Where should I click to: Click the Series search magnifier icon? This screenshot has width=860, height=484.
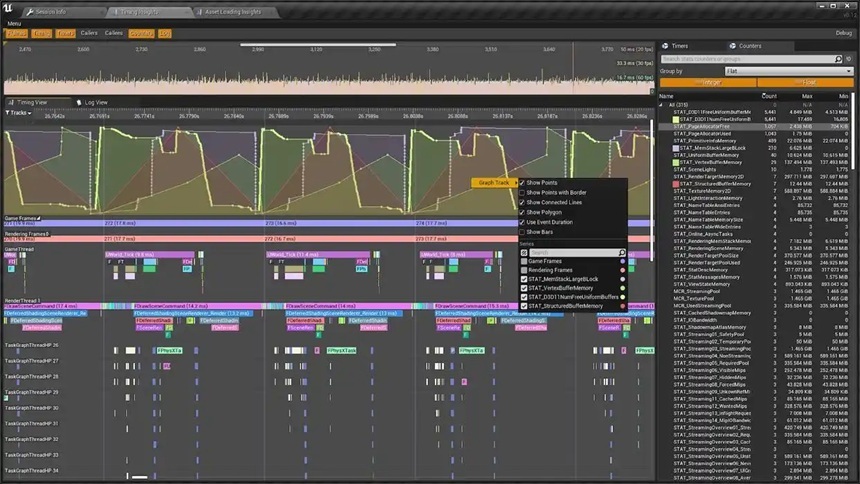pyautogui.click(x=621, y=252)
